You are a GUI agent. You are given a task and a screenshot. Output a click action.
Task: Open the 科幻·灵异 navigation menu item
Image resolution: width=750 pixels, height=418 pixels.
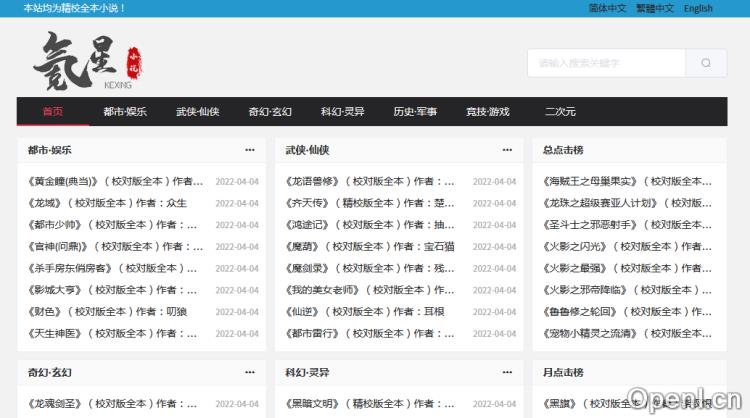342,111
